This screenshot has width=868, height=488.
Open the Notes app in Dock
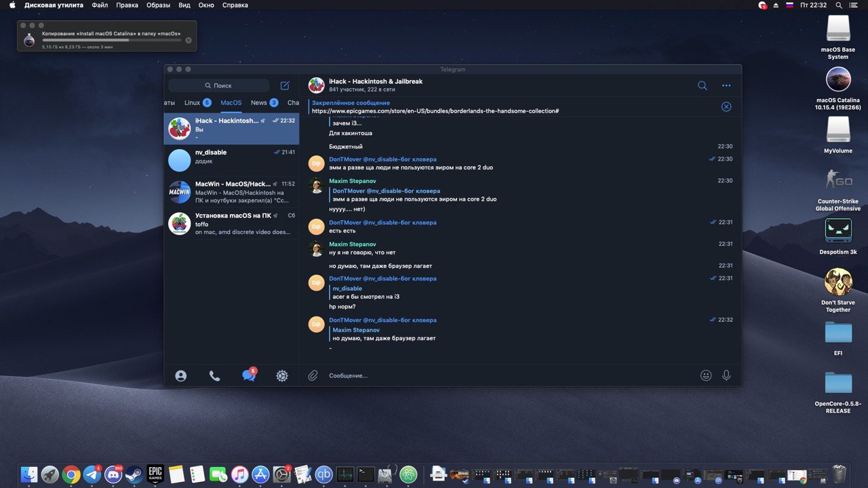[x=176, y=474]
